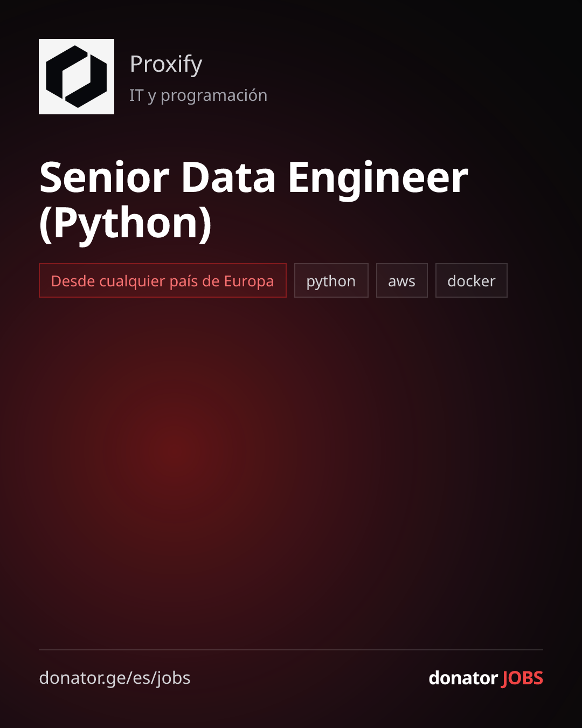This screenshot has height=728, width=582.
Task: Choose the docker skill tag
Action: pyautogui.click(x=472, y=280)
